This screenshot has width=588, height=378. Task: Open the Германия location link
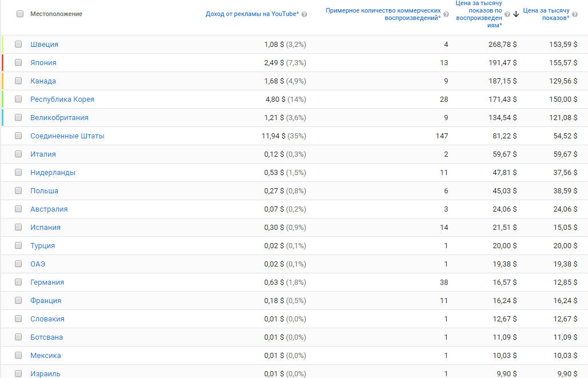(x=47, y=282)
